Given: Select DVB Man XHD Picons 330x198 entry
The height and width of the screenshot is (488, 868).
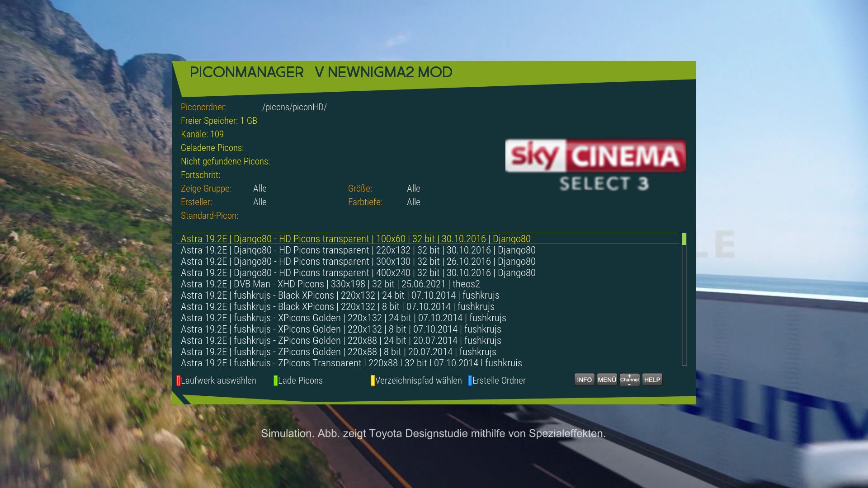Looking at the screenshot, I should coord(330,284).
